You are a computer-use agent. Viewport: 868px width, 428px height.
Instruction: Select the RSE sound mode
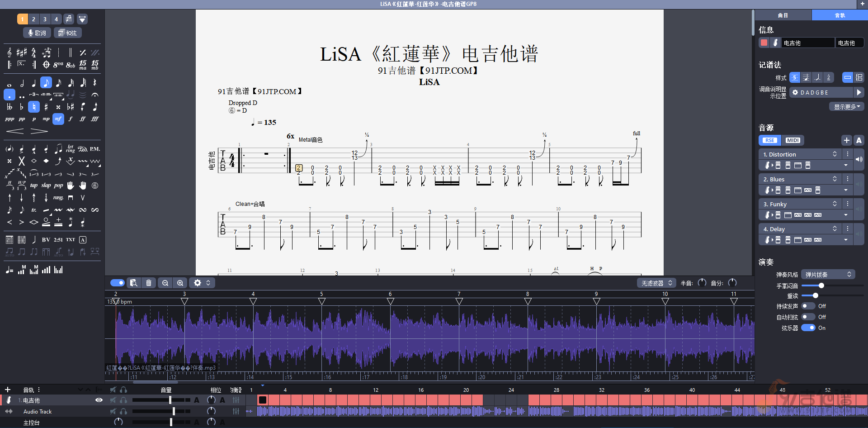click(x=770, y=140)
